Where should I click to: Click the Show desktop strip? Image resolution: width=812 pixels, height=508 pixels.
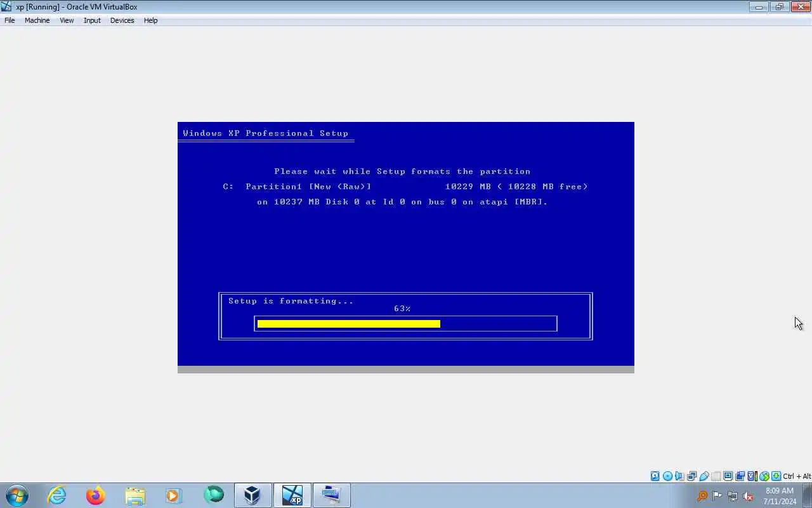[808, 495]
